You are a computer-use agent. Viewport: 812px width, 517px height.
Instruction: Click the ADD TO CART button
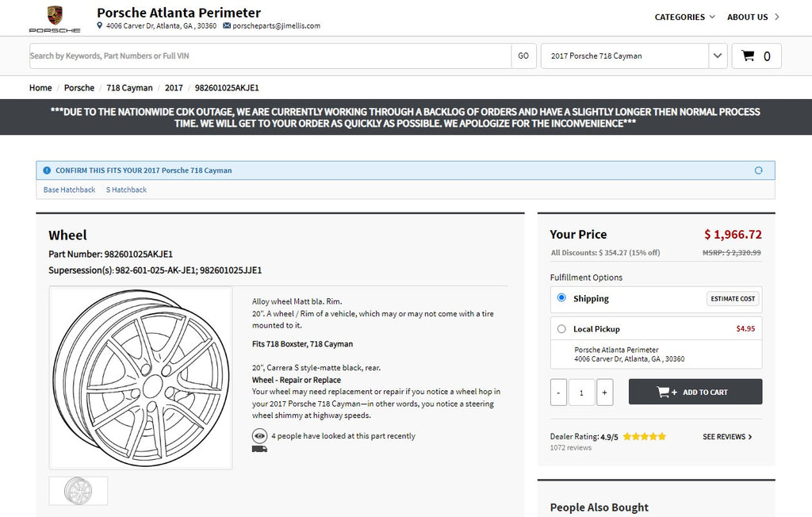click(695, 392)
